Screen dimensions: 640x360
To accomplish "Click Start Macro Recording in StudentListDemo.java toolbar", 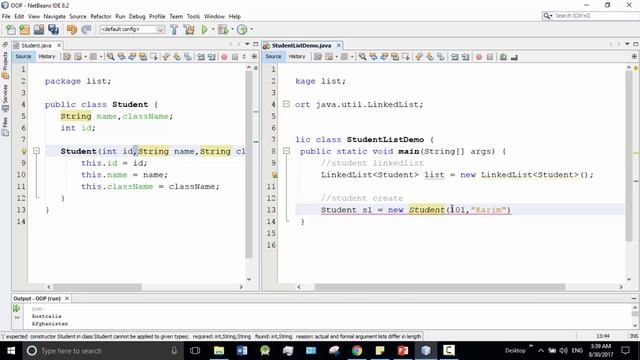I will pyautogui.click(x=479, y=57).
